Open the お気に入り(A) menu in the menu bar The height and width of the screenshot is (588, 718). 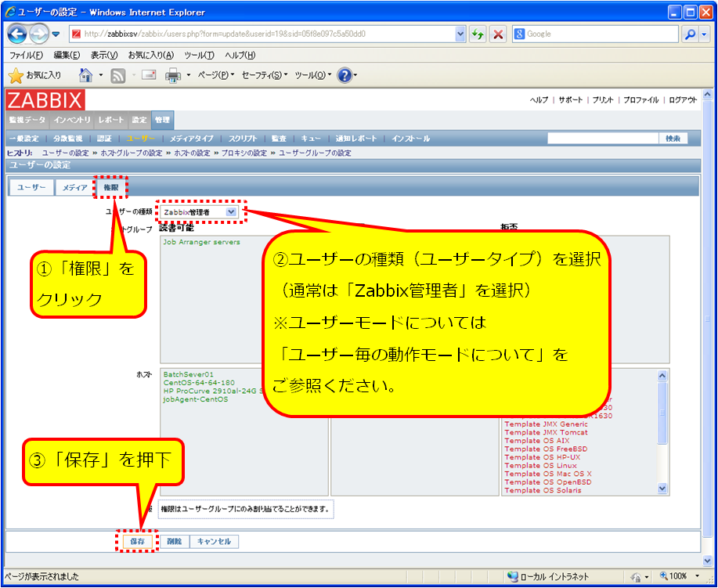point(151,56)
